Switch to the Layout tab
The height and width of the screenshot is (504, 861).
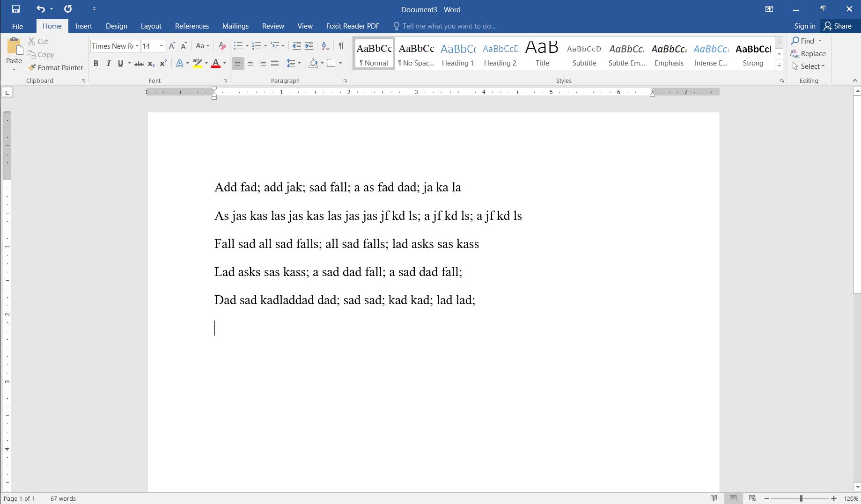click(151, 26)
